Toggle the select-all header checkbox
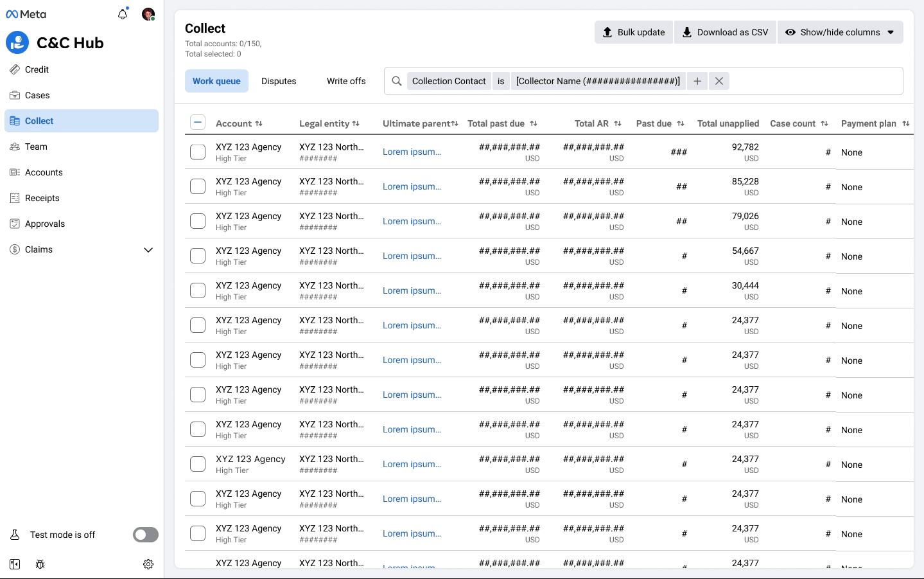This screenshot has height=579, width=924. (198, 123)
